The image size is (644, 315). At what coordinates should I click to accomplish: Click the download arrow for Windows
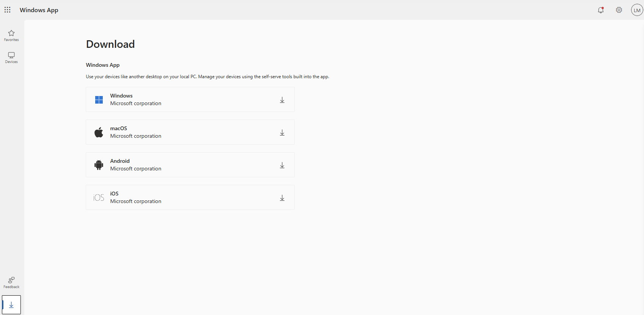282,100
